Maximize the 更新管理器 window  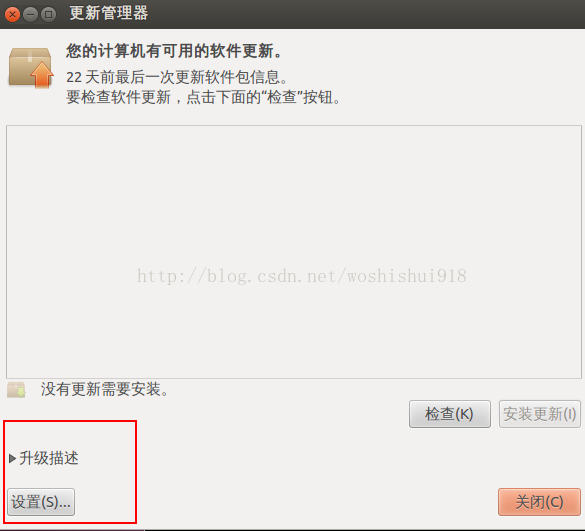tap(48, 15)
